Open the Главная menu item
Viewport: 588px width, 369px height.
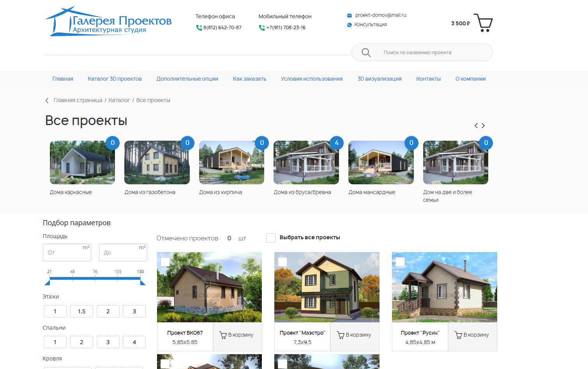(x=63, y=79)
